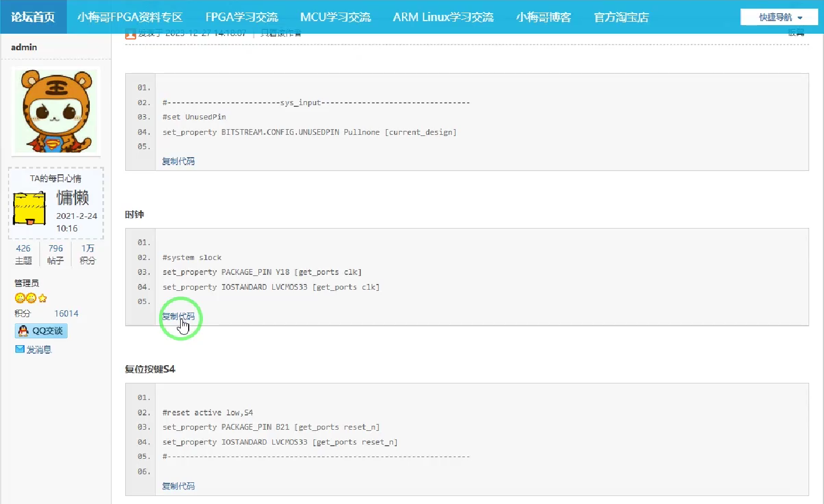The height and width of the screenshot is (504, 824).
Task: Open 小梅哥博客 blog link
Action: click(544, 17)
